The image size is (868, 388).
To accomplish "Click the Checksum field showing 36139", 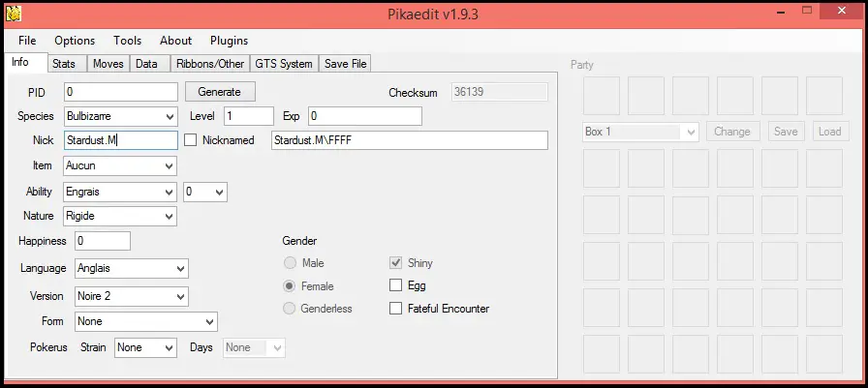I will pos(500,92).
